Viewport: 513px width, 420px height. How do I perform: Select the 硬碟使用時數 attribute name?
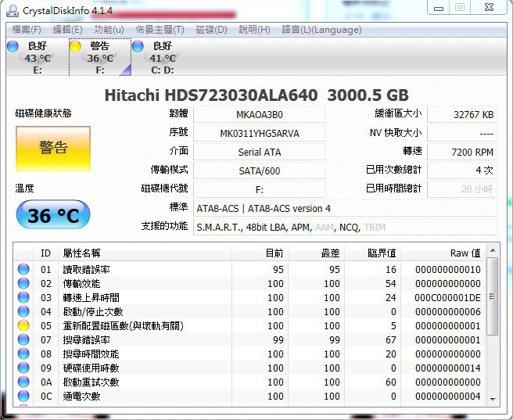pos(91,368)
